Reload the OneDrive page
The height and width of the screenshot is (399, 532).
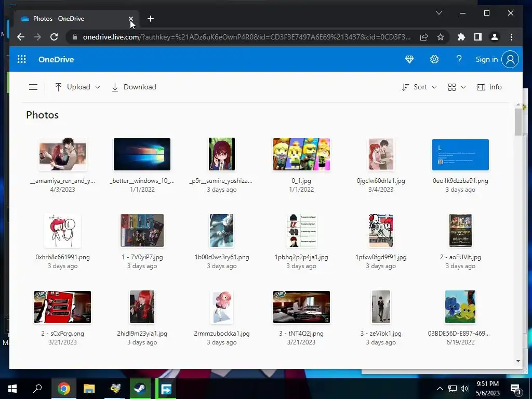pos(54,37)
